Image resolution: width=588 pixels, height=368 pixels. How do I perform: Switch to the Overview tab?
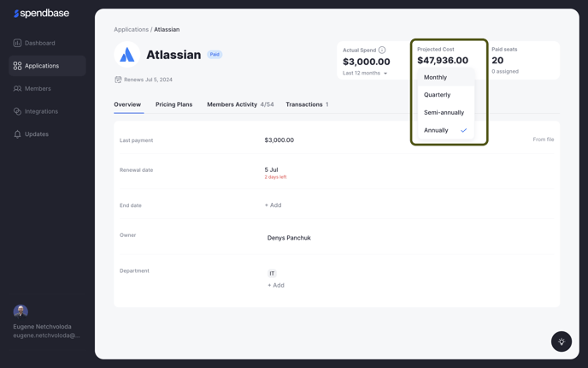[x=127, y=104]
